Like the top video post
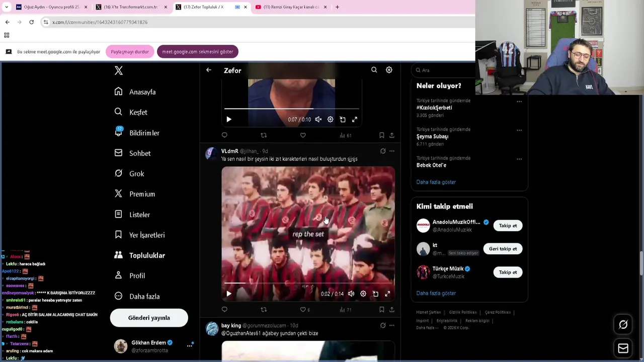 coord(303,135)
